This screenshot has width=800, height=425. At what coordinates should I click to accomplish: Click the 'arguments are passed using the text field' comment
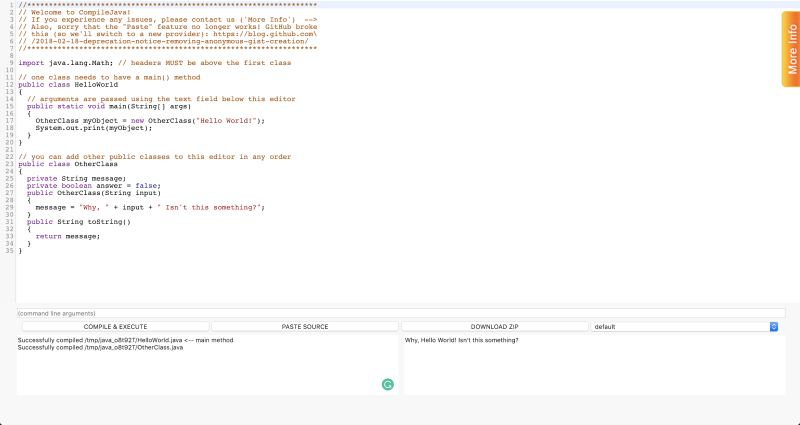pyautogui.click(x=161, y=99)
